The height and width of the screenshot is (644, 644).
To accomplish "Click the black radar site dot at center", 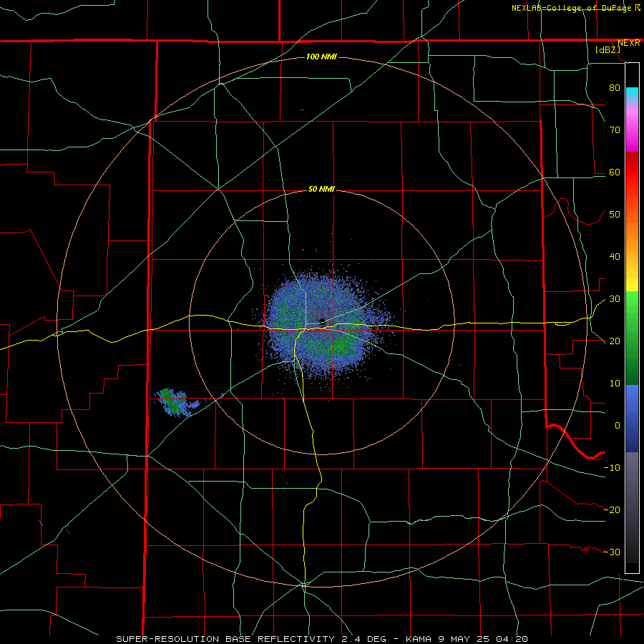I will tap(322, 321).
